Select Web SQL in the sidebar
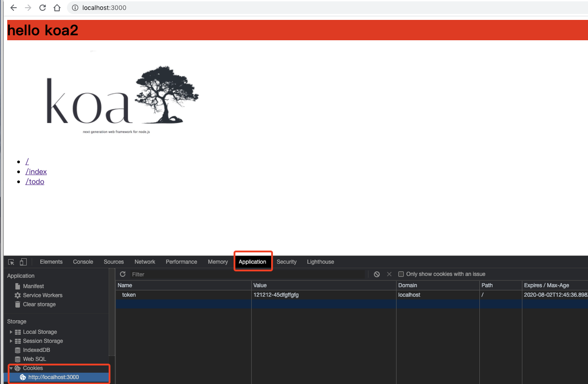 tap(34, 359)
